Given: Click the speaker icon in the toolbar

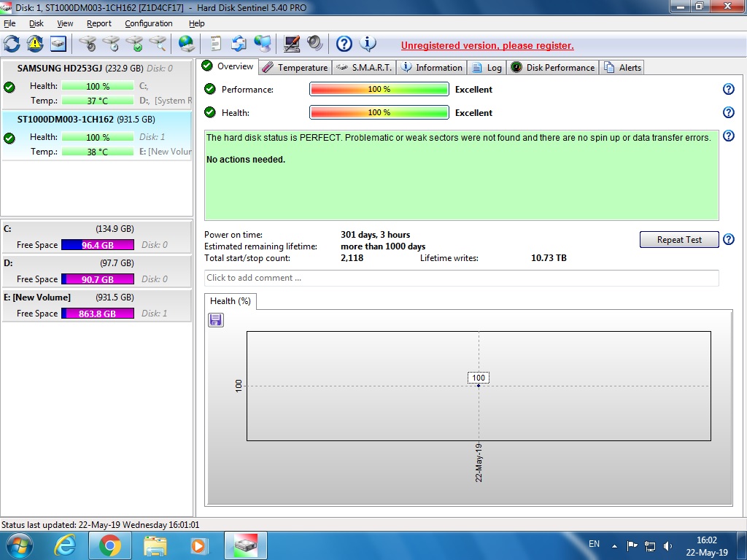Looking at the screenshot, I should (x=315, y=44).
